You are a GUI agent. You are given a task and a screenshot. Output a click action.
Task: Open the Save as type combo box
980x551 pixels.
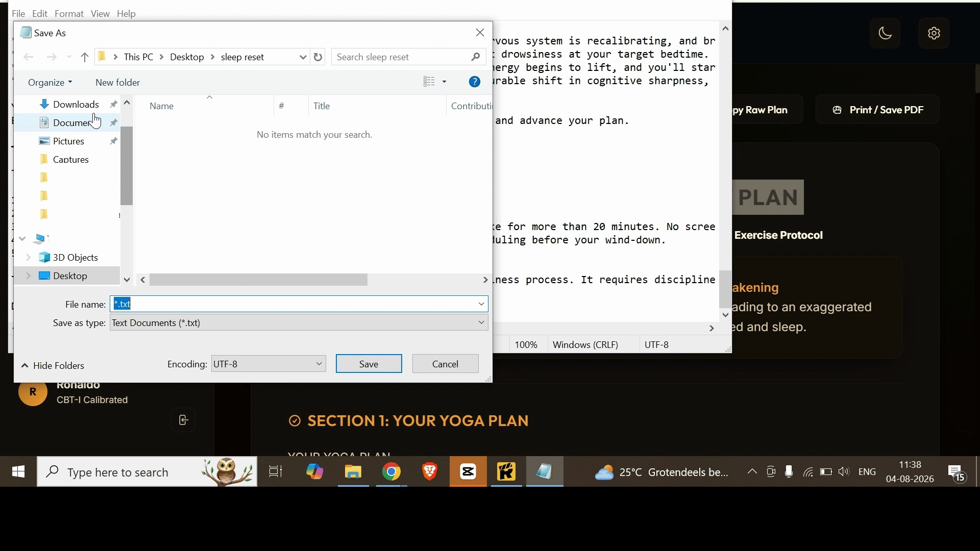tap(299, 322)
